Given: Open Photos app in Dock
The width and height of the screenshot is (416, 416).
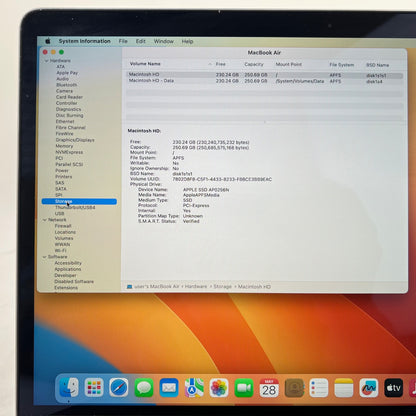Looking at the screenshot, I should tap(219, 388).
